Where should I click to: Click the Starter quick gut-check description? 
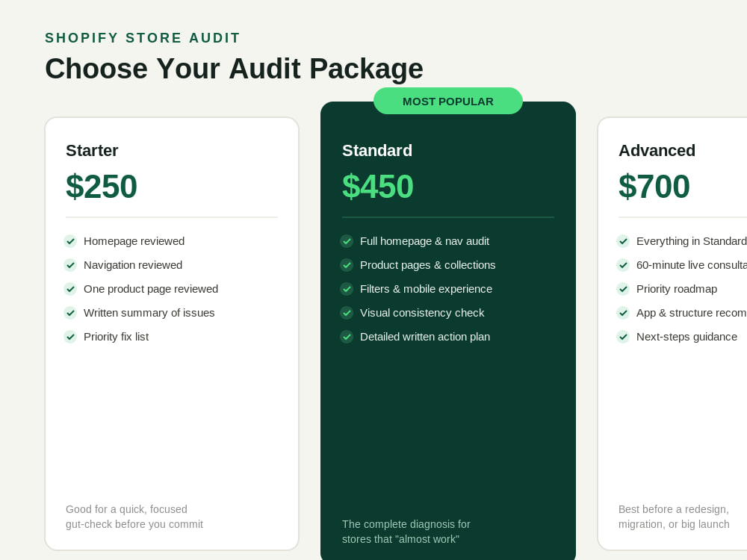134,517
